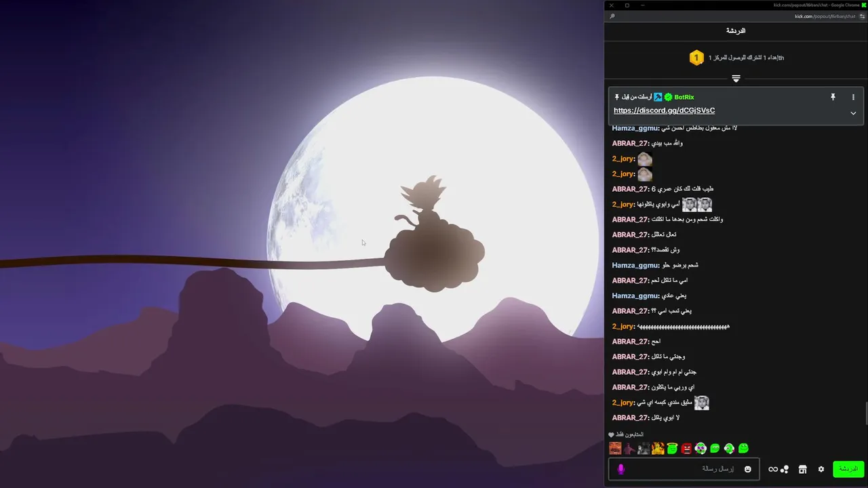
Task: Expand the gift leaderboard arrow
Action: tap(736, 79)
